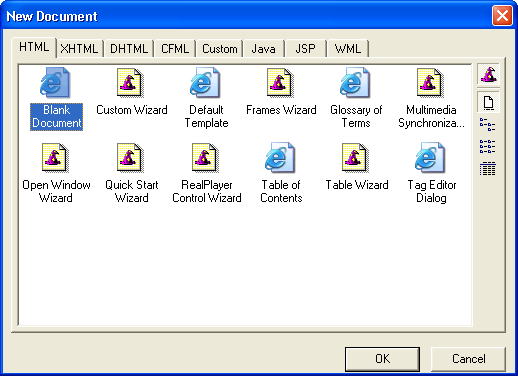Screen dimensions: 518x376
Task: Click the "Table Wizard" label text
Action: click(357, 185)
